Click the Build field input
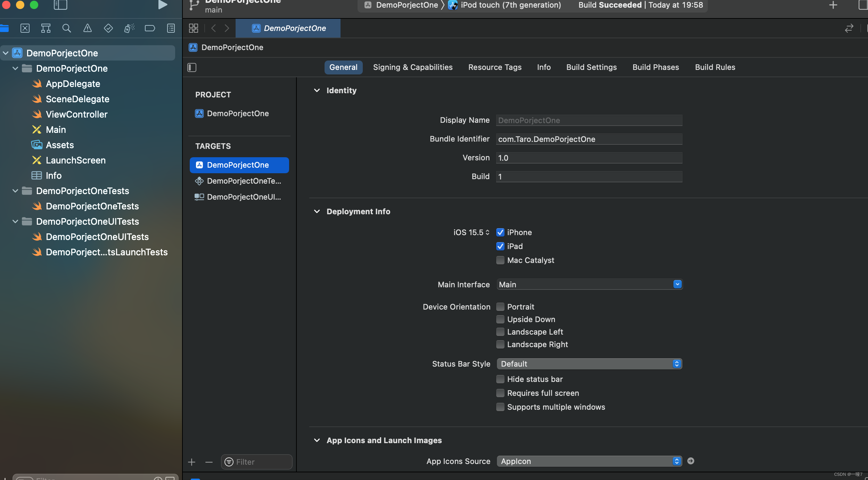 [x=588, y=176]
